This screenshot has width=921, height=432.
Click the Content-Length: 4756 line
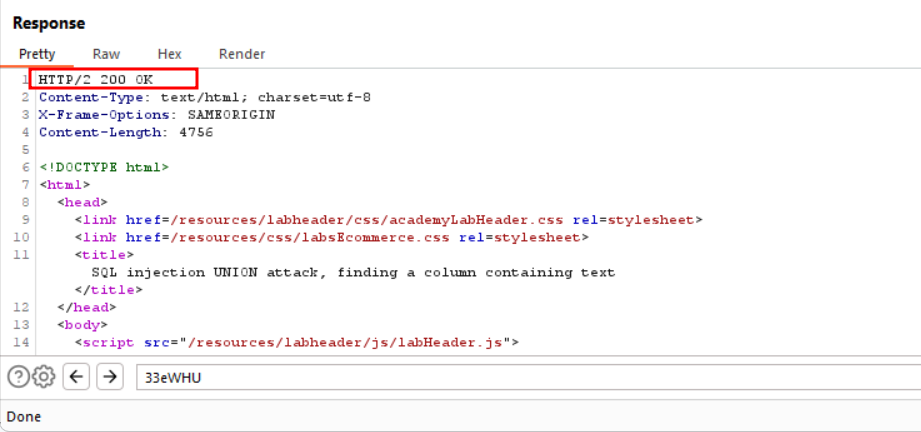coord(126,132)
